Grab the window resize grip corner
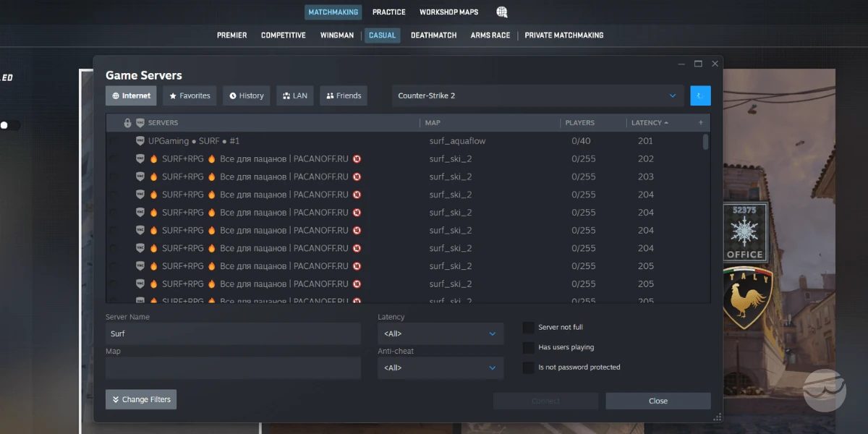The height and width of the screenshot is (434, 868). pyautogui.click(x=718, y=417)
